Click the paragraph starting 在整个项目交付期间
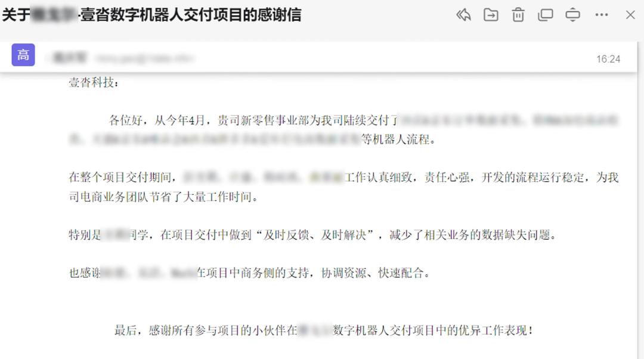The height and width of the screenshot is (359, 644). coord(343,187)
